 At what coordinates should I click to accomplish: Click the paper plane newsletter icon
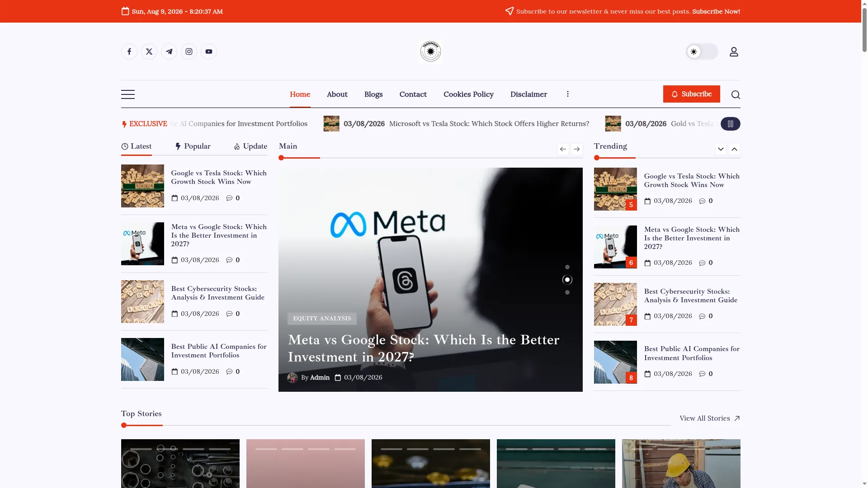[509, 11]
